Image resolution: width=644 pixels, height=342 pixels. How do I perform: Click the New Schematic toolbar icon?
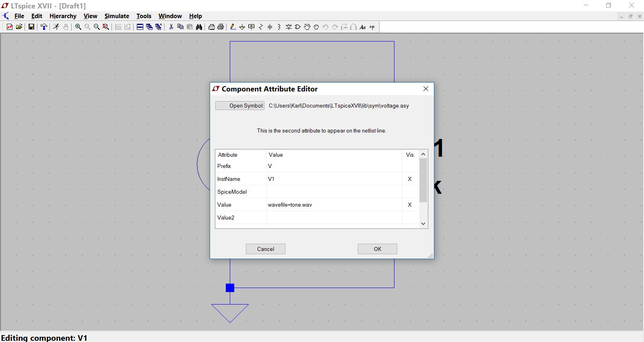10,27
